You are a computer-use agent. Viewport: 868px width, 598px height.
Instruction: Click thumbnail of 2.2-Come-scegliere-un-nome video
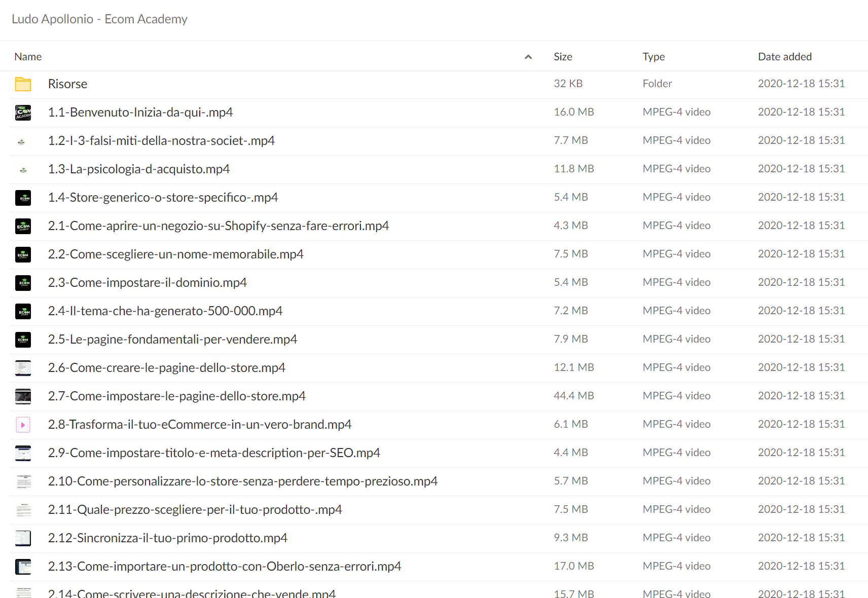pyautogui.click(x=23, y=254)
